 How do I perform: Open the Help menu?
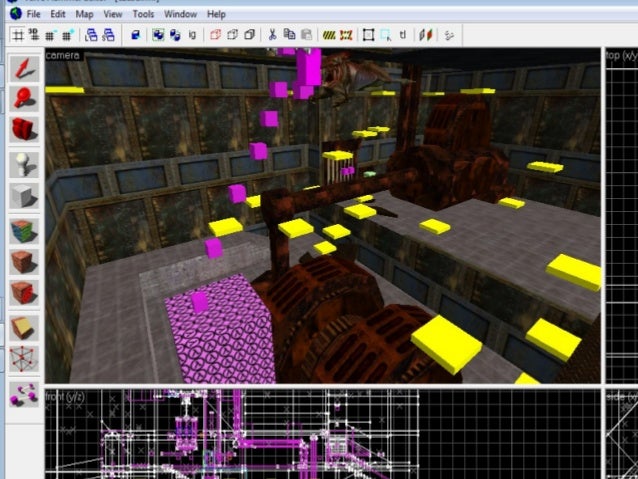pyautogui.click(x=216, y=14)
